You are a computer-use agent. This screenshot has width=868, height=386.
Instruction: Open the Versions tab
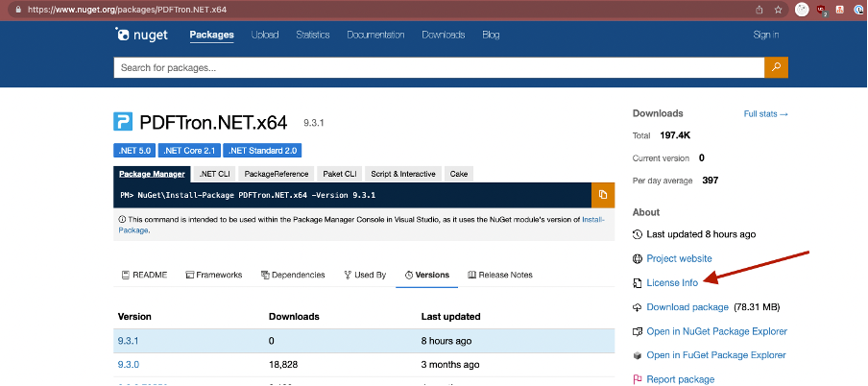[x=426, y=275]
